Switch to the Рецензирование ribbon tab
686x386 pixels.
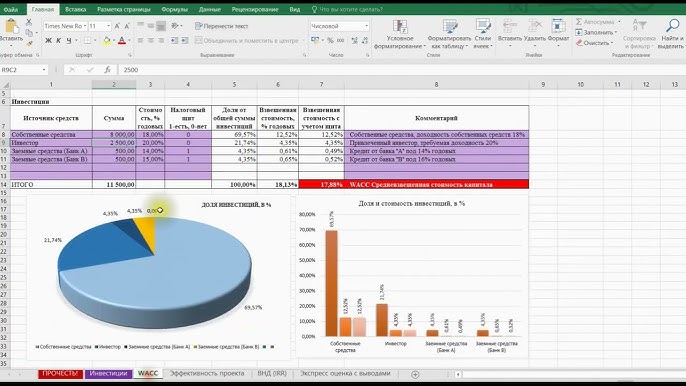point(255,9)
